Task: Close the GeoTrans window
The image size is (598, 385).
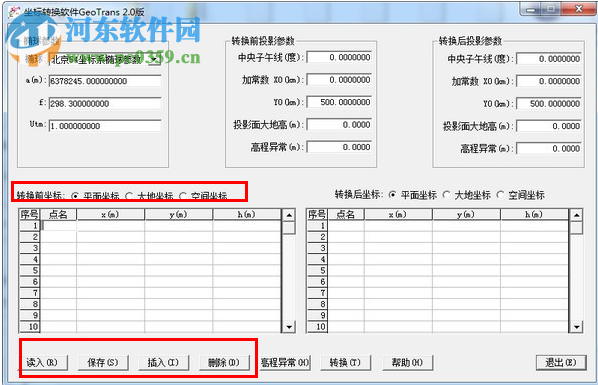Action: [579, 9]
